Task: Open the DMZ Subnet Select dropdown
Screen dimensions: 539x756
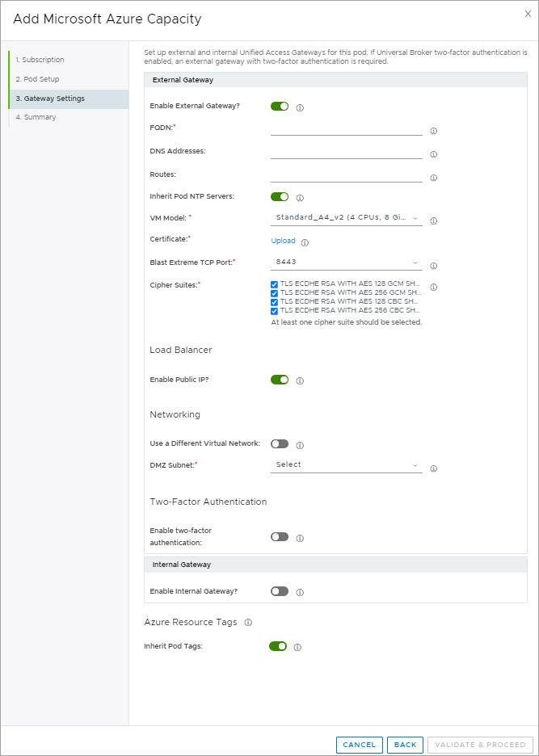Action: click(x=347, y=464)
